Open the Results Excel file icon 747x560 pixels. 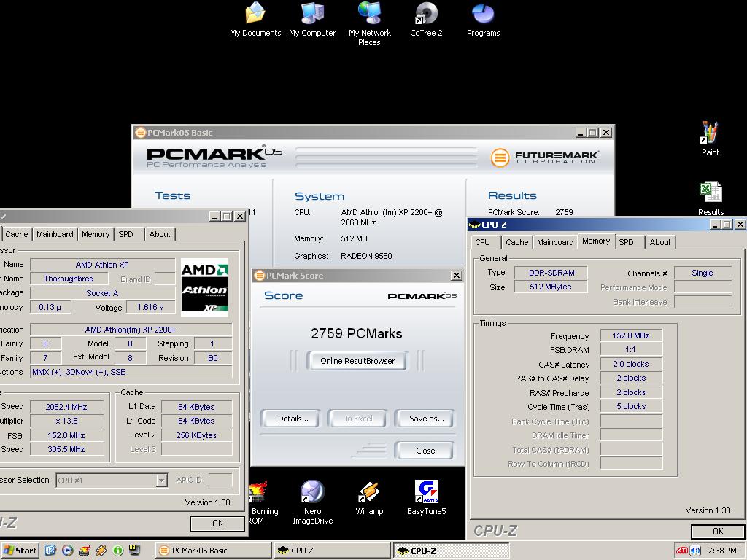pyautogui.click(x=711, y=198)
